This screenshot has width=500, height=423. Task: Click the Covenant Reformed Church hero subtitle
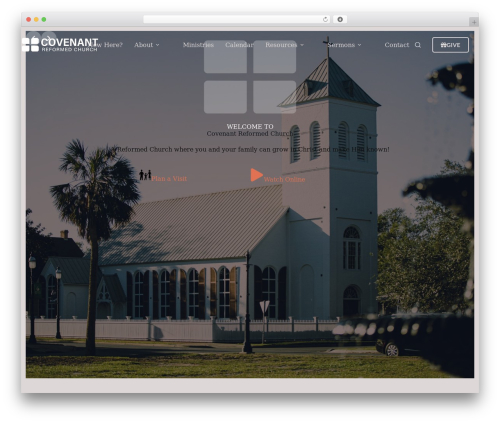coord(250,134)
